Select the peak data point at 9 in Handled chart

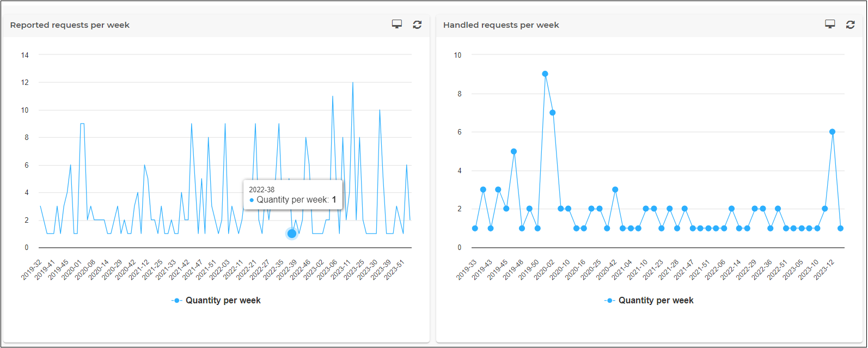click(x=545, y=74)
